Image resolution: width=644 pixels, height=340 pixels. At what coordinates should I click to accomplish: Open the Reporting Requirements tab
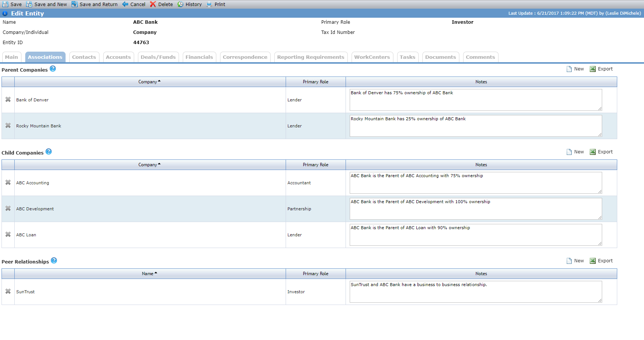click(x=311, y=57)
